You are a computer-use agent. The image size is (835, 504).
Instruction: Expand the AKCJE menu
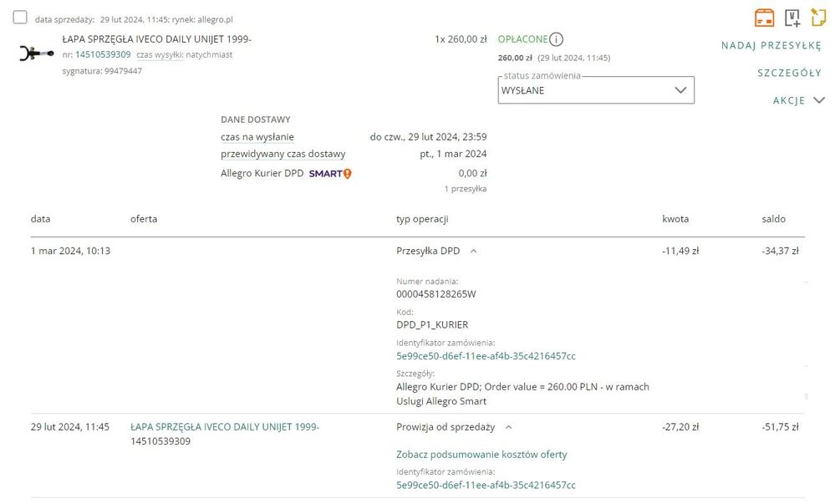[799, 101]
